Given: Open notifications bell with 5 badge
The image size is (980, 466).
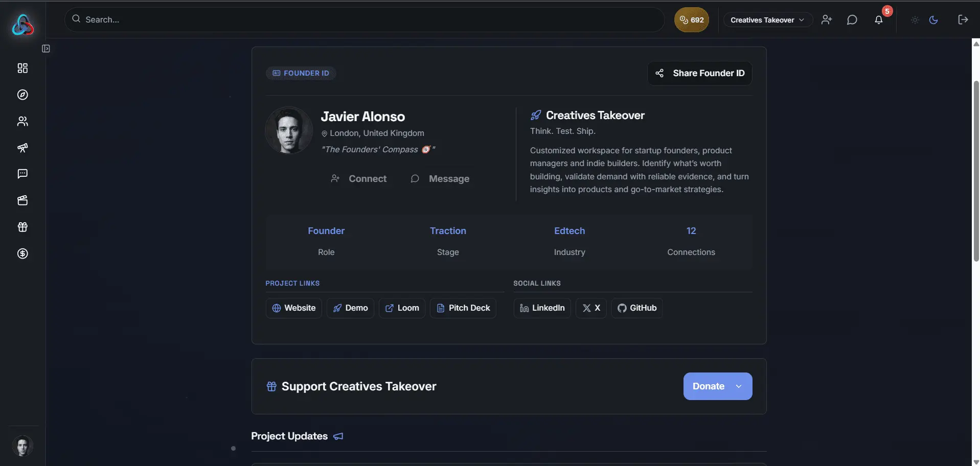Looking at the screenshot, I should click(879, 20).
